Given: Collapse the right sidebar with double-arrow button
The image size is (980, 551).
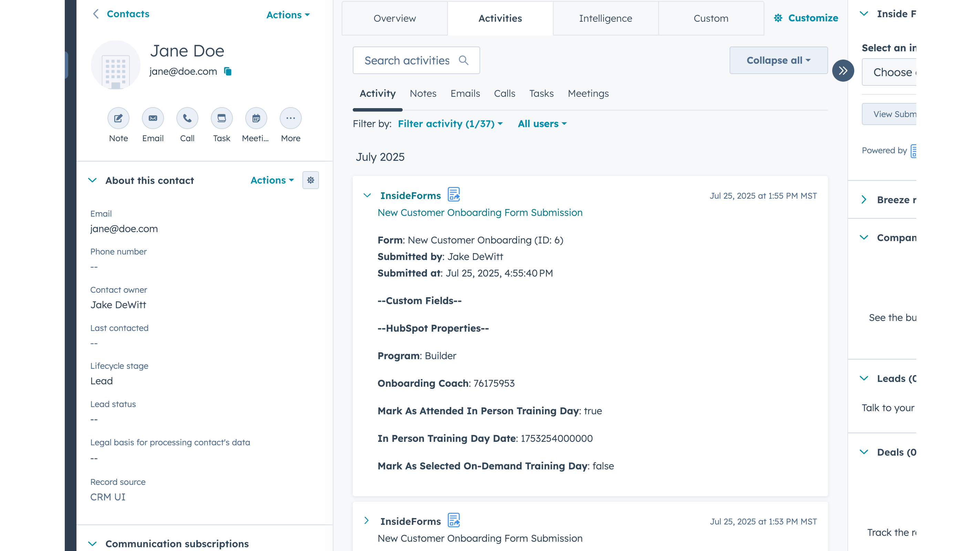Looking at the screenshot, I should point(843,71).
